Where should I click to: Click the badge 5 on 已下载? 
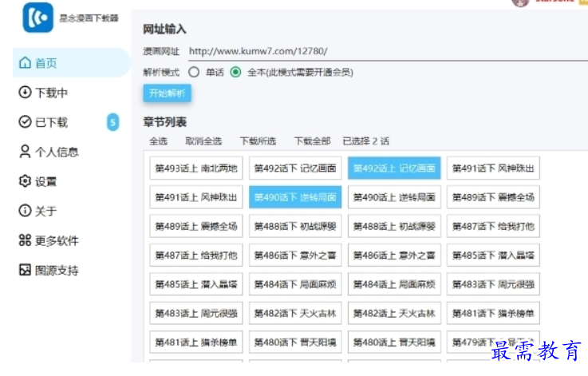tap(112, 122)
